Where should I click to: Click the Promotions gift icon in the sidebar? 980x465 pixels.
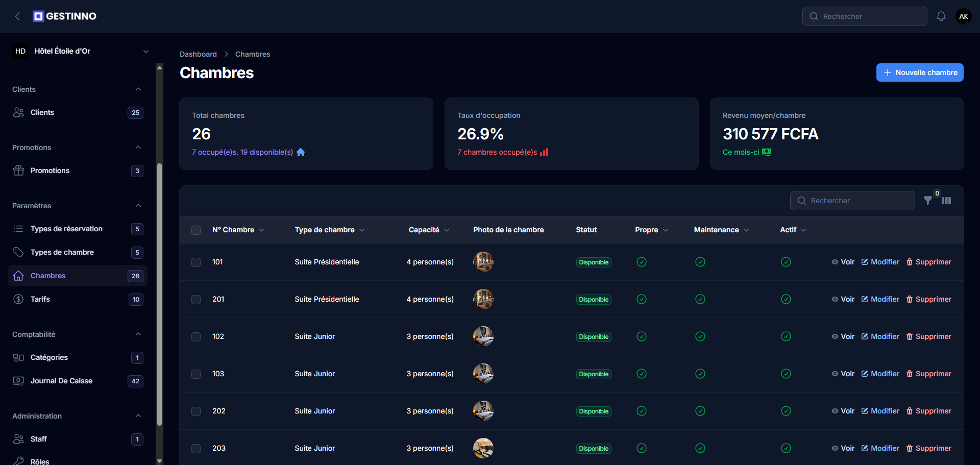tap(18, 170)
